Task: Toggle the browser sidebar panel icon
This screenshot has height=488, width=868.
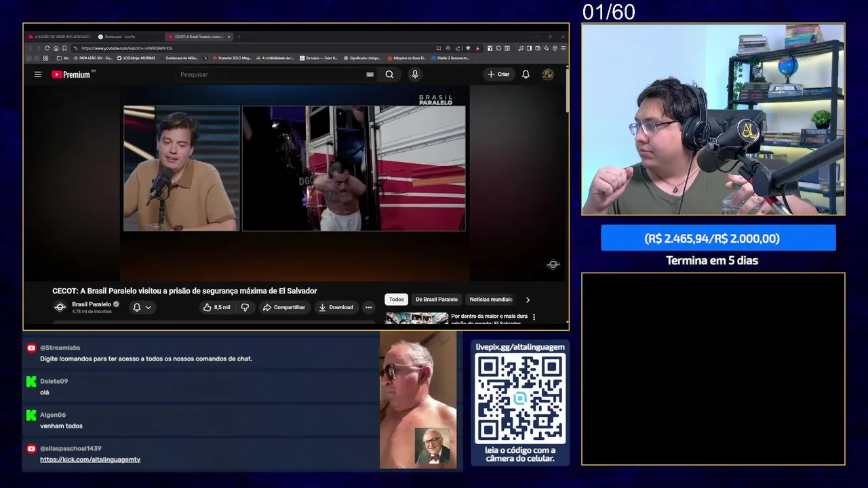Action: click(529, 48)
